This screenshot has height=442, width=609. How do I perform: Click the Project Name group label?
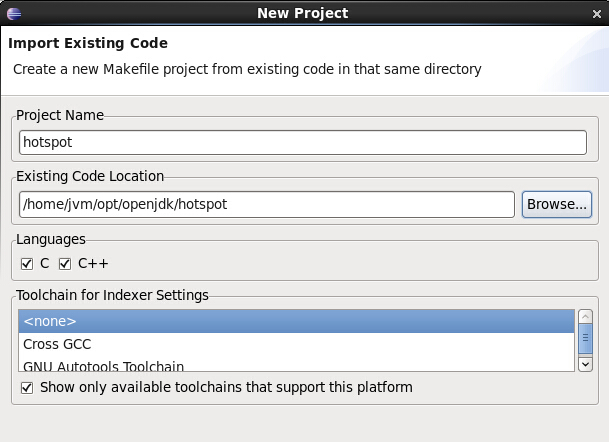[x=60, y=115]
